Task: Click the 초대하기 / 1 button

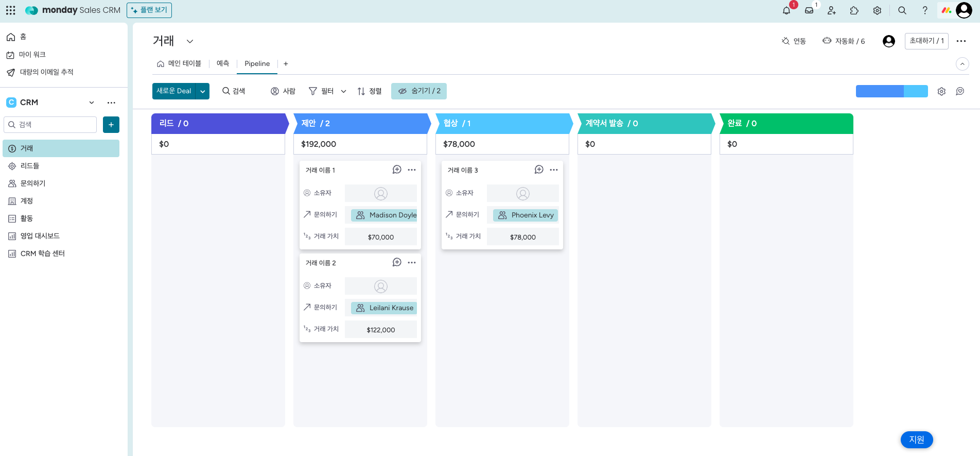Action: (x=926, y=41)
